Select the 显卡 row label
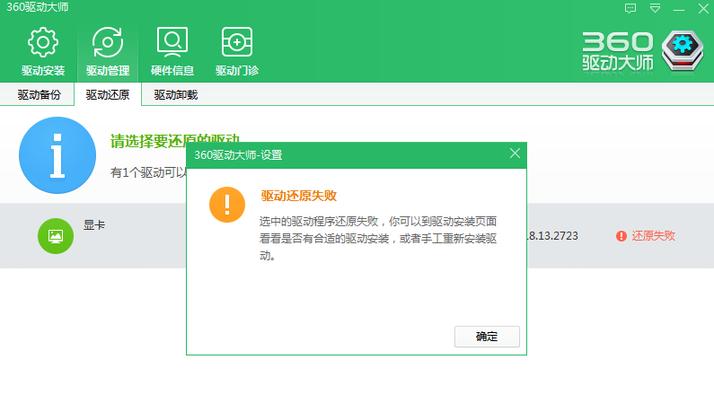 [94, 225]
